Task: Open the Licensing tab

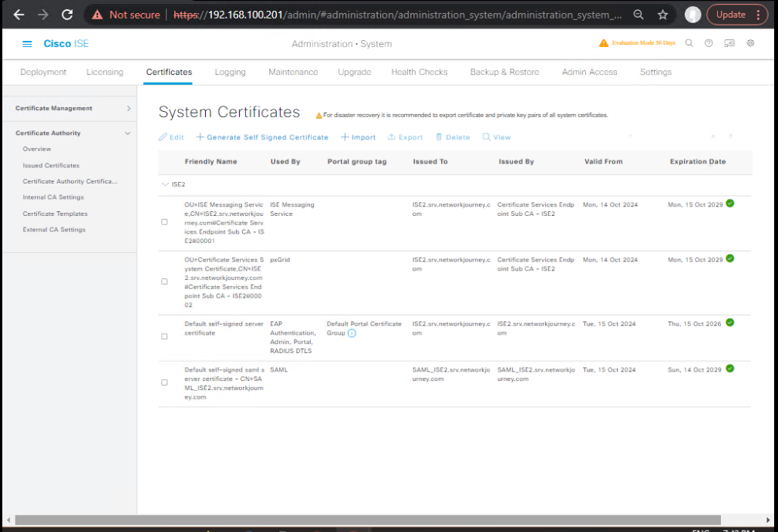Action: pos(105,72)
